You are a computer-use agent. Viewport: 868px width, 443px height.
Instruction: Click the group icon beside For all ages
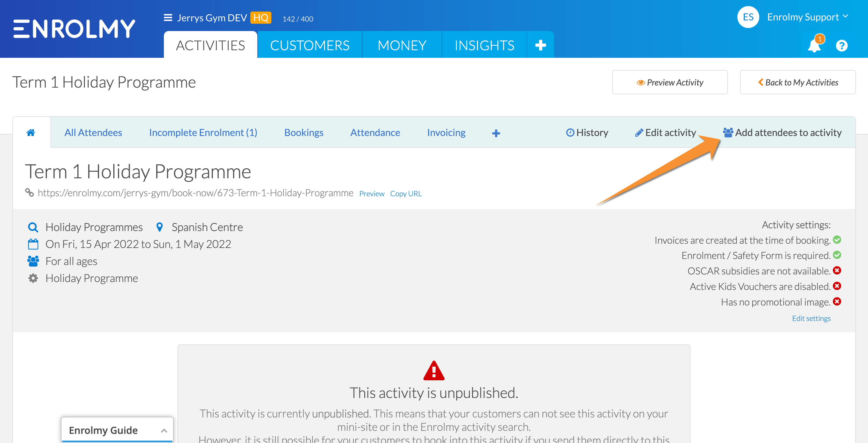tap(33, 261)
